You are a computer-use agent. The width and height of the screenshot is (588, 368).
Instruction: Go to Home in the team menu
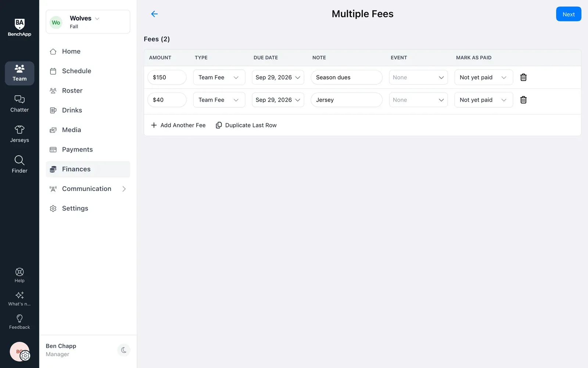tap(88, 52)
